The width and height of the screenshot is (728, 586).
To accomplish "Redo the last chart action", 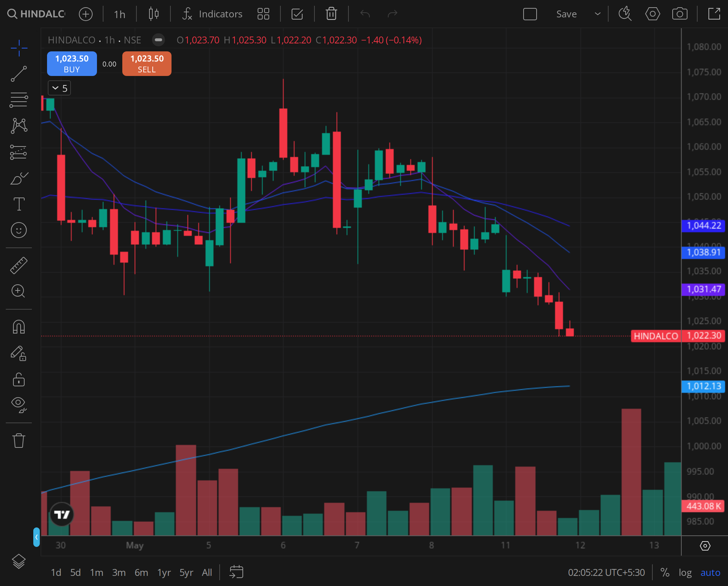I will pos(392,14).
